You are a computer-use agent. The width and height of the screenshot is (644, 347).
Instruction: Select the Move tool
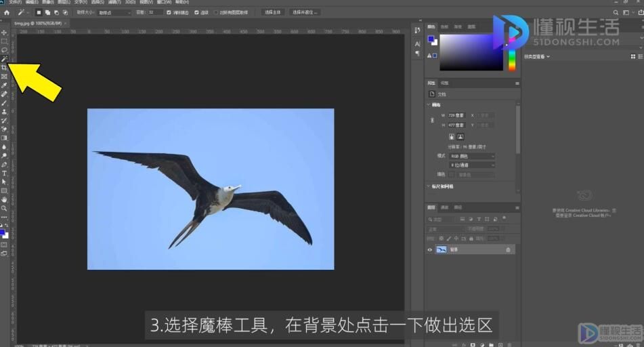[4, 33]
